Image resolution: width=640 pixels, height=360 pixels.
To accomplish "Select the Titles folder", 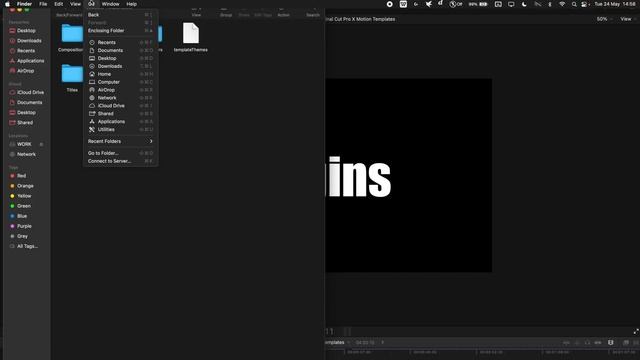I will [72, 78].
